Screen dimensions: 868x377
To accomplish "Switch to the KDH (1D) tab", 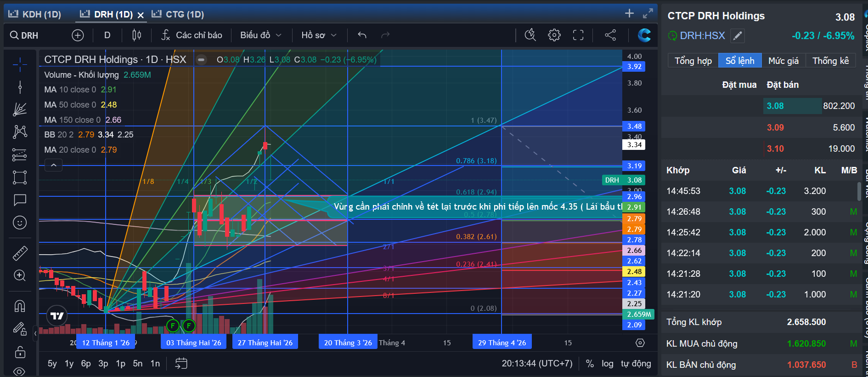I will pos(35,14).
